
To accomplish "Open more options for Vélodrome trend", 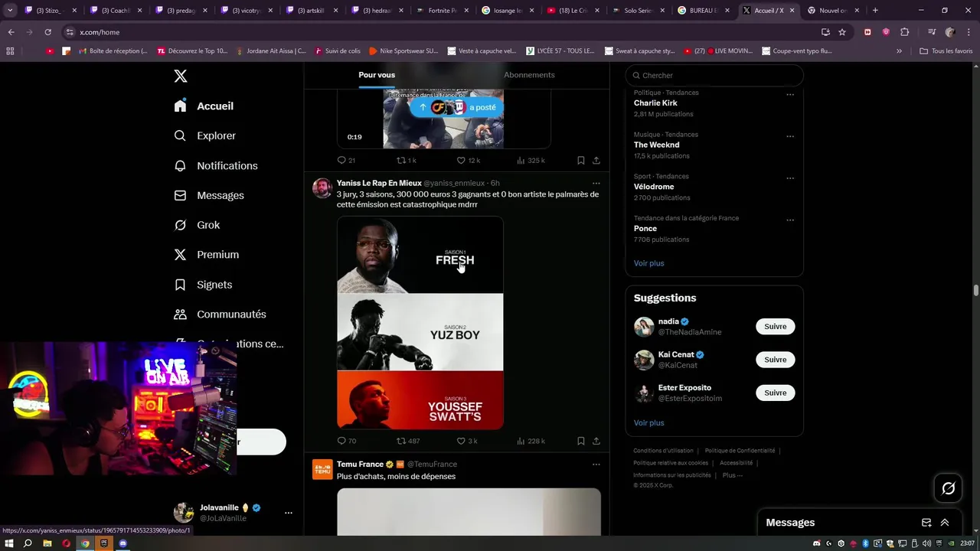I will point(790,178).
